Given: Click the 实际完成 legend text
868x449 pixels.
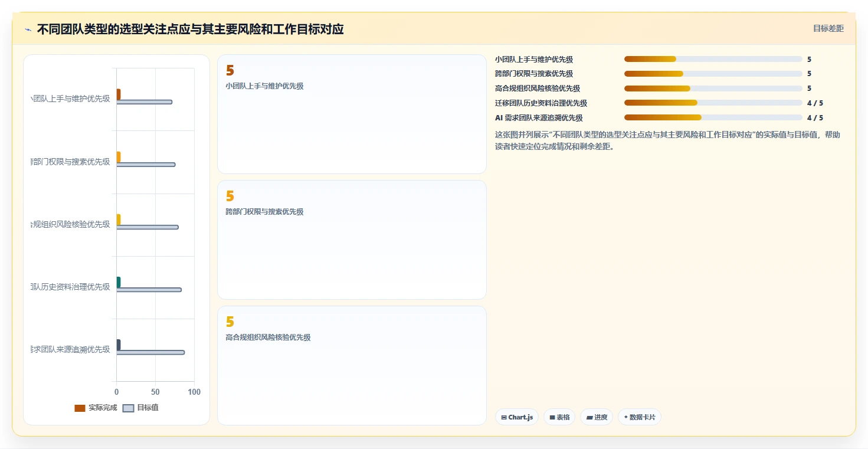Looking at the screenshot, I should (x=103, y=408).
